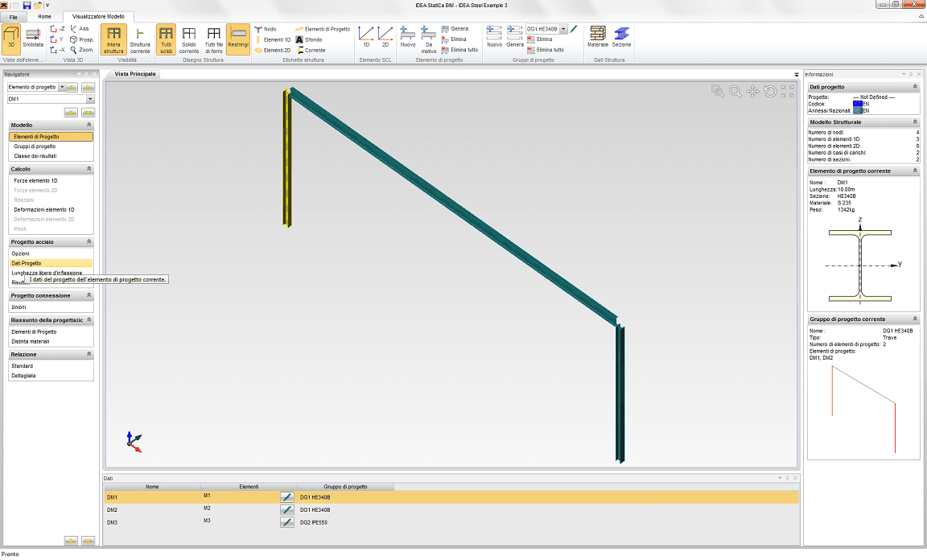927x560 pixels.
Task: Show Struttura corrente only
Action: pyautogui.click(x=140, y=39)
